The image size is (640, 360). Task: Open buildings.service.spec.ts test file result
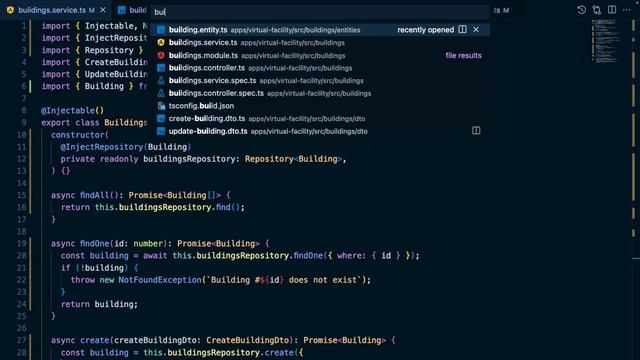click(320, 80)
